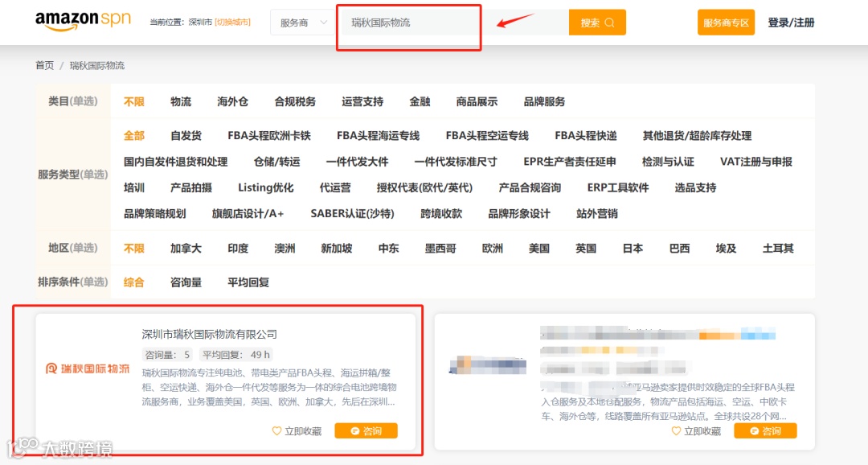Viewport: 868px width, 465px height.
Task: Click the magnifier icon in the search button
Action: (x=609, y=23)
